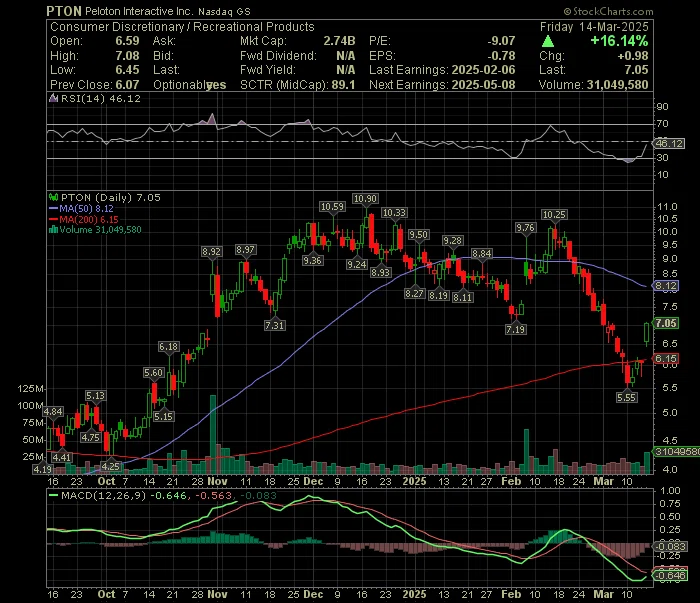Click the Friday 14-Mar-2025 date text
The image size is (700, 603).
[594, 27]
